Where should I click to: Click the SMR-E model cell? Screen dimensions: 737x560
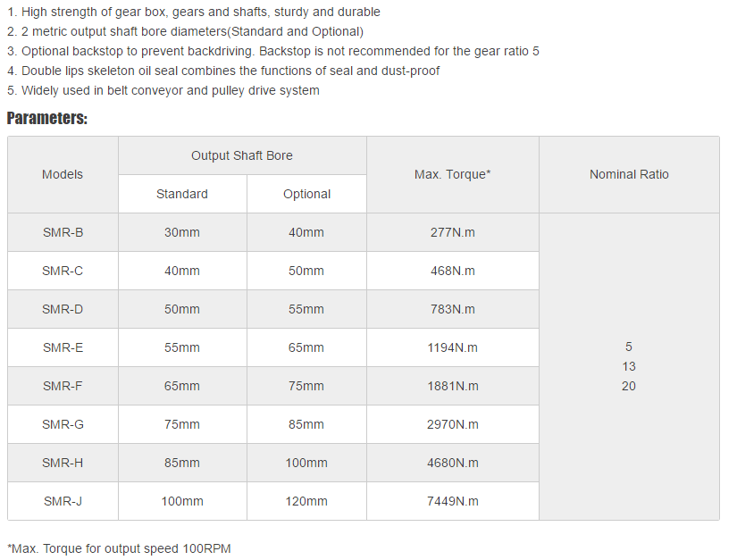point(63,347)
